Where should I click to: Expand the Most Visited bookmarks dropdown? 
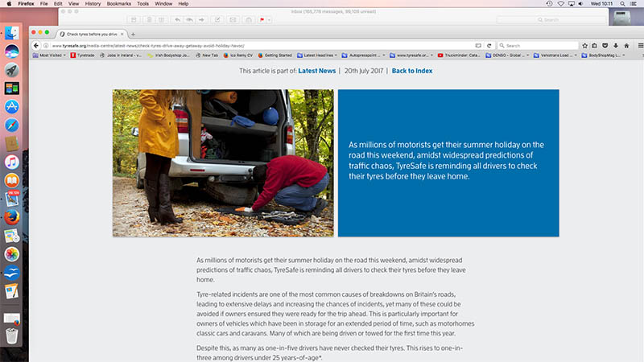[x=50, y=56]
